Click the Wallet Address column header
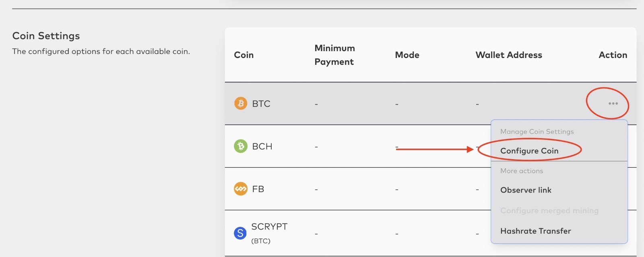This screenshot has height=257, width=644. [509, 55]
